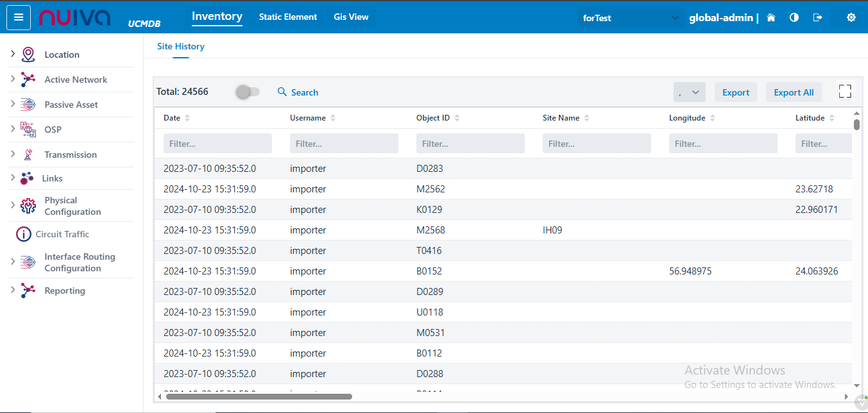868x413 pixels.
Task: Open the dropdown beside Export button
Action: 690,92
